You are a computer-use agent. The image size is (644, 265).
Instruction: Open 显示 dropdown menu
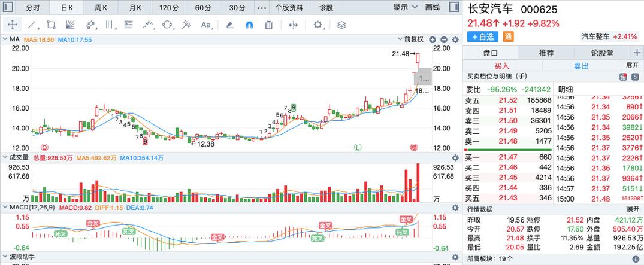[x=406, y=7]
